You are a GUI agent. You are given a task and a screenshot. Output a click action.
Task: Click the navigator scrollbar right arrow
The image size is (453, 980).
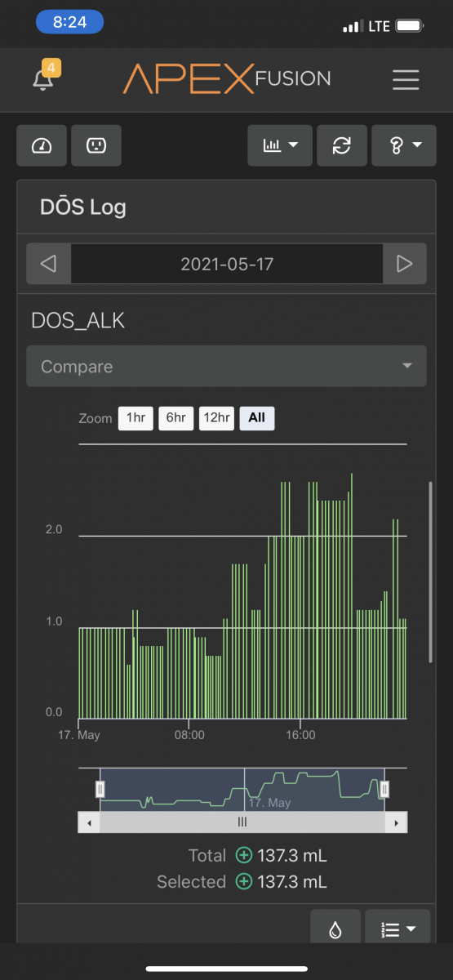(x=396, y=822)
